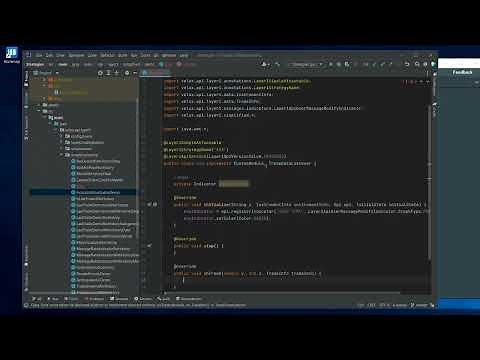Click Collapse All in Project panel
480x360 pixels.
117,73
